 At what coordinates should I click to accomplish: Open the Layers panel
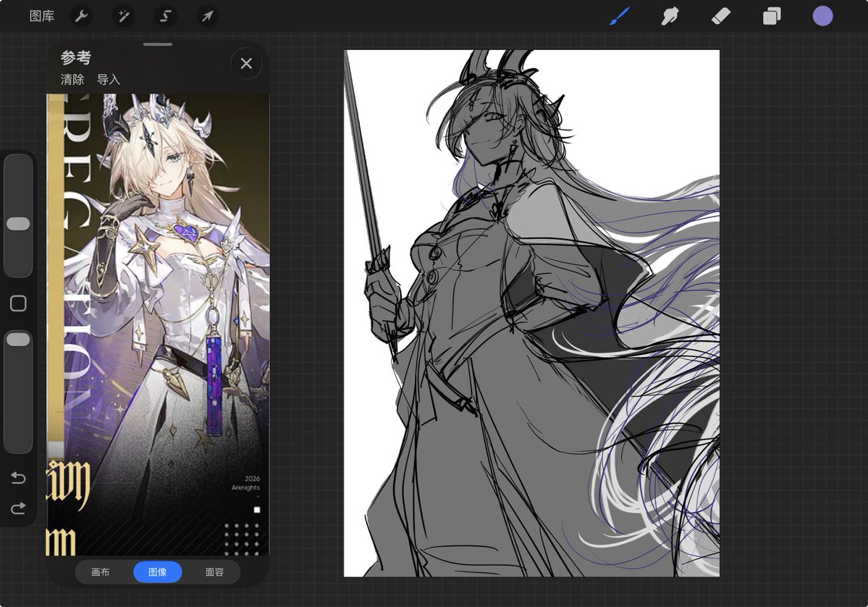[x=772, y=16]
